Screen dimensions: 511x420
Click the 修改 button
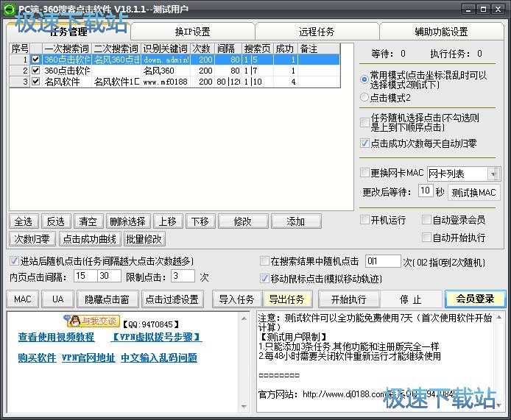tap(243, 221)
